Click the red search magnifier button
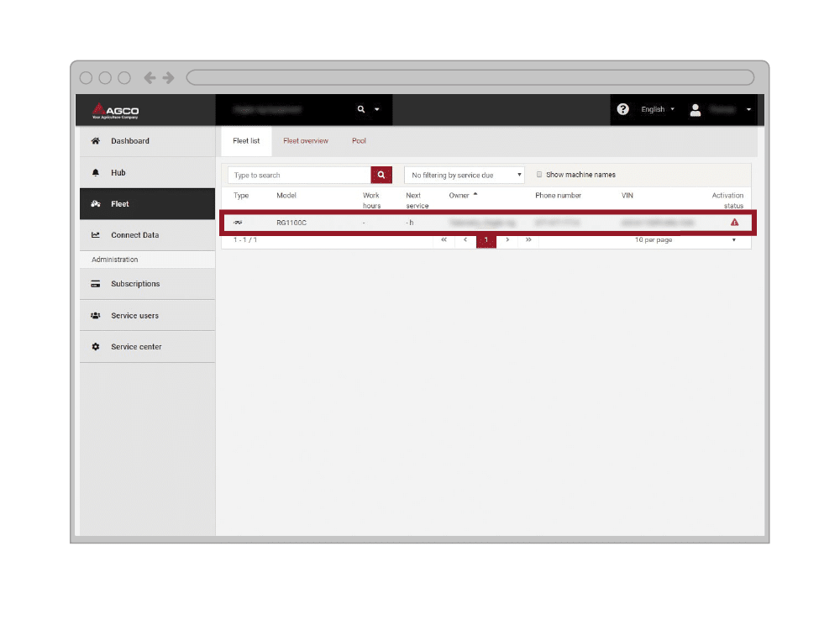The image size is (840, 630). click(381, 175)
